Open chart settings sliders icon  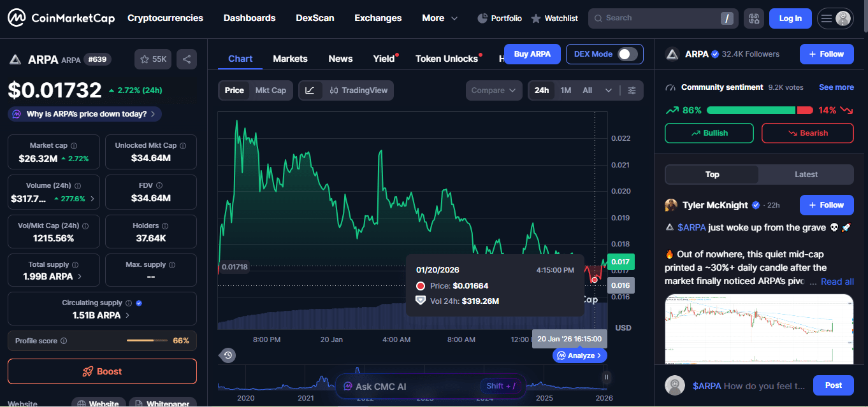point(632,90)
